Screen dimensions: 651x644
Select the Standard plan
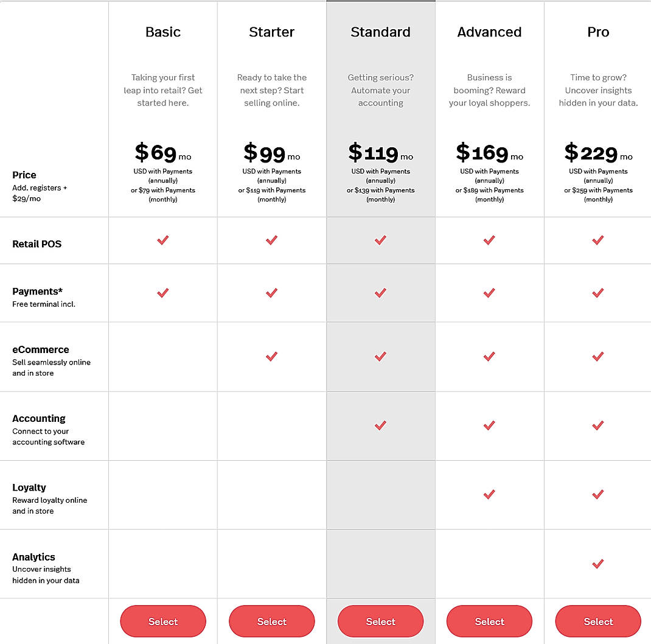380,621
